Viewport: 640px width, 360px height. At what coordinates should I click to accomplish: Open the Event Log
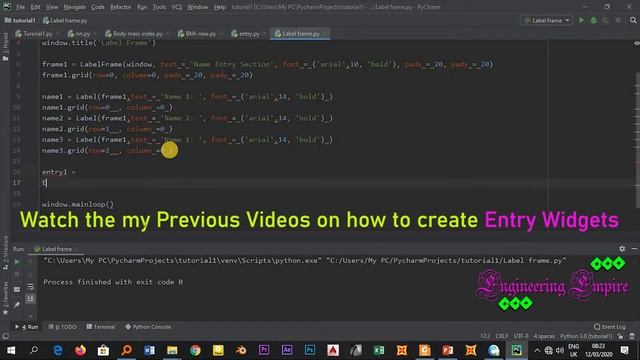(610, 327)
